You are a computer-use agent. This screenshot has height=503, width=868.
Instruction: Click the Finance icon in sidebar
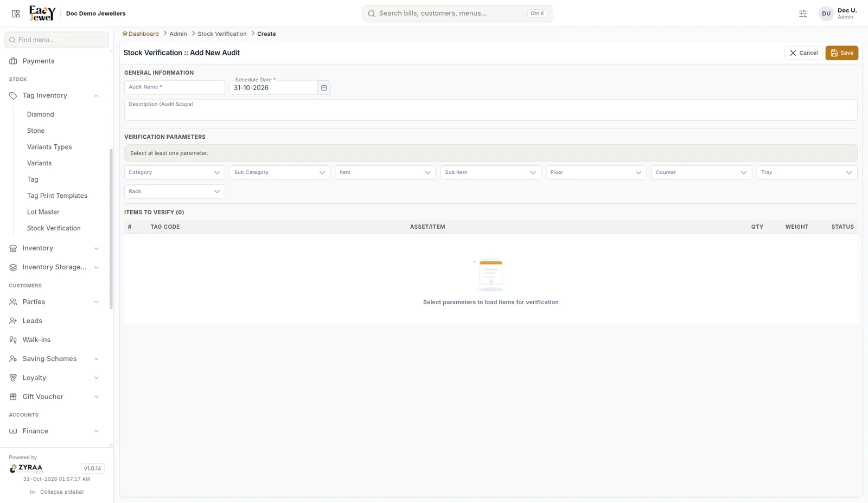point(13,431)
